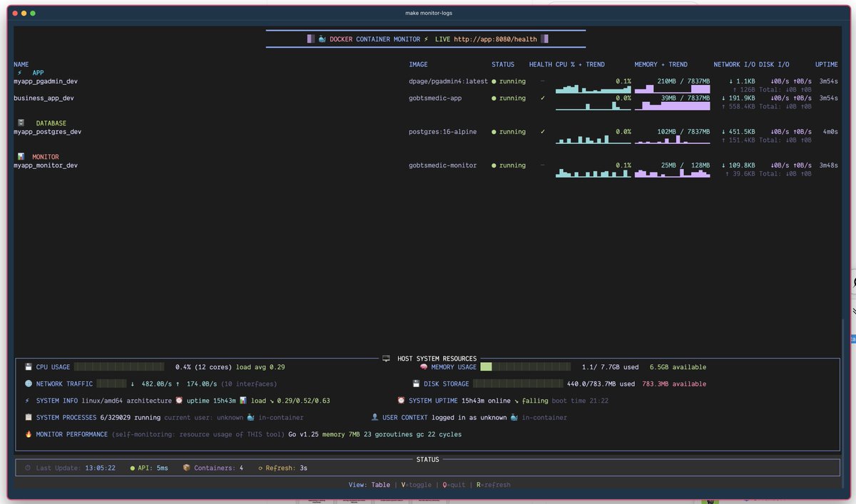Click the floppy icon beside DISK STORAGE
Viewport: 856px width, 504px height.
(x=416, y=384)
